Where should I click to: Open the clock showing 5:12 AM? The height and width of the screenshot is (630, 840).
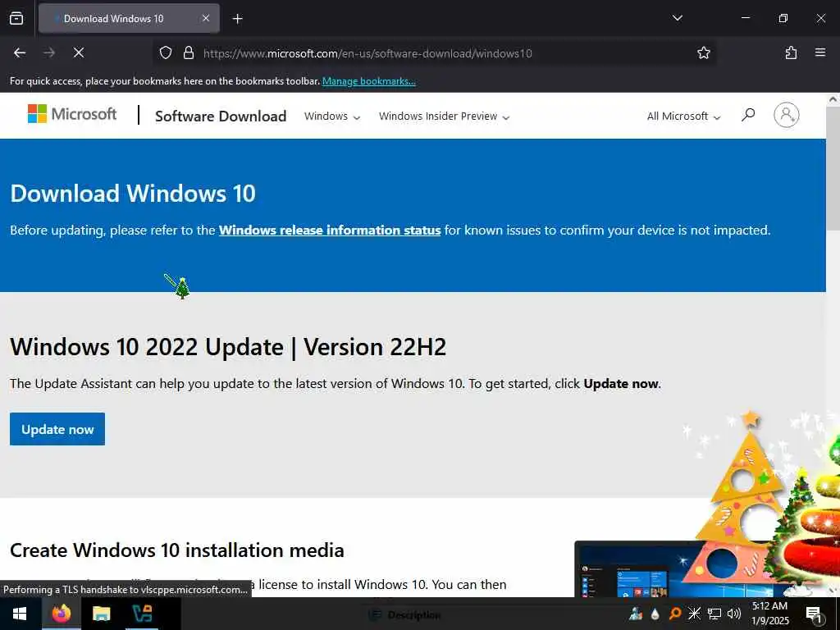769,614
